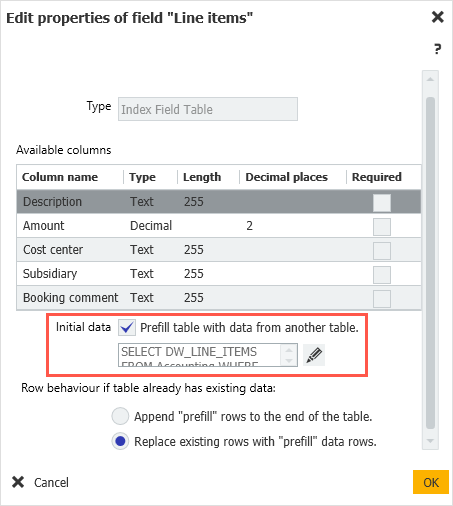Screen dimensions: 453x506
Task: Check Required box for Amount column
Action: click(x=382, y=227)
